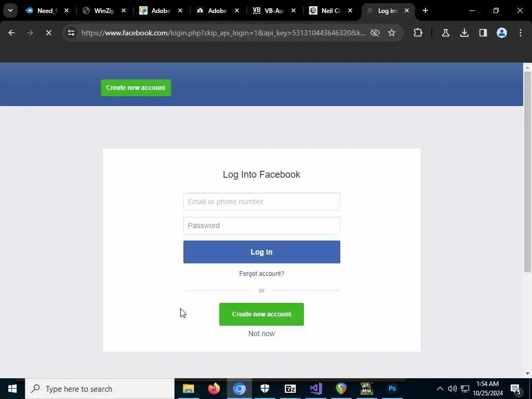Bookmark this page with the star icon
532x399 pixels.
[x=392, y=33]
